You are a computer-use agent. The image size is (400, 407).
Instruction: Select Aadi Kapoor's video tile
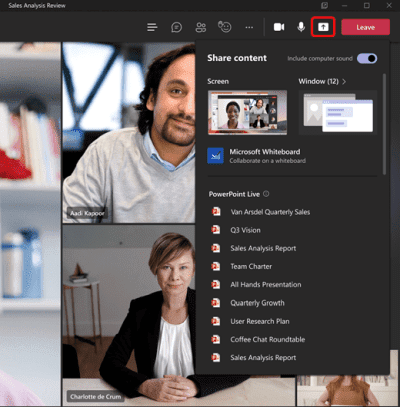(x=129, y=132)
